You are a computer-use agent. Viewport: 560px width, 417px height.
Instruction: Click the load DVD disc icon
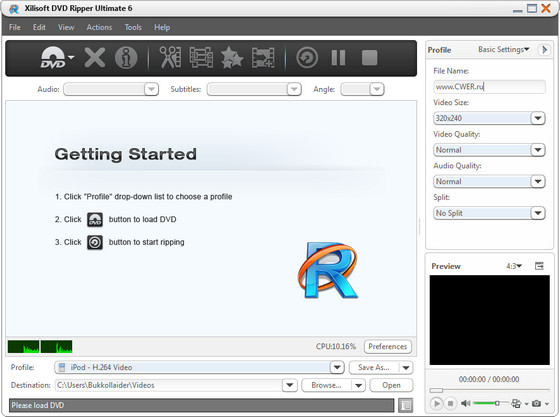click(53, 57)
